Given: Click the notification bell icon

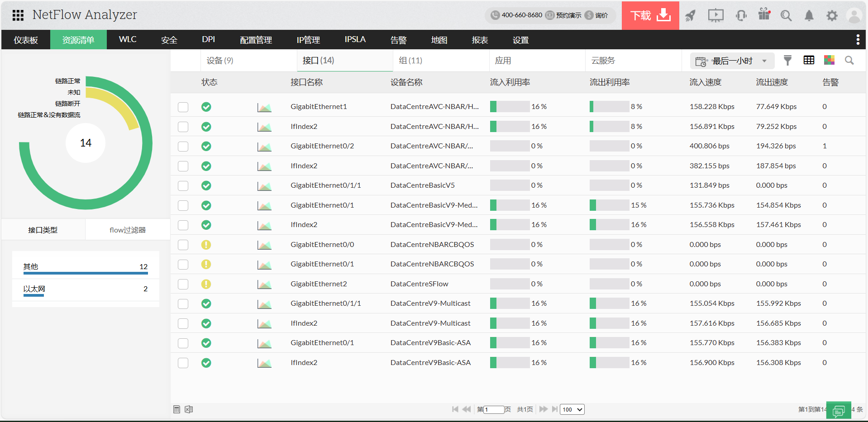Looking at the screenshot, I should click(809, 16).
